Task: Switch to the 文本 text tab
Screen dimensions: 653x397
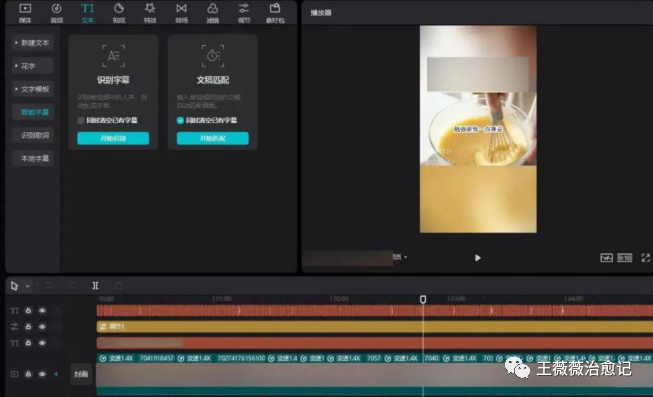Action: (x=87, y=12)
